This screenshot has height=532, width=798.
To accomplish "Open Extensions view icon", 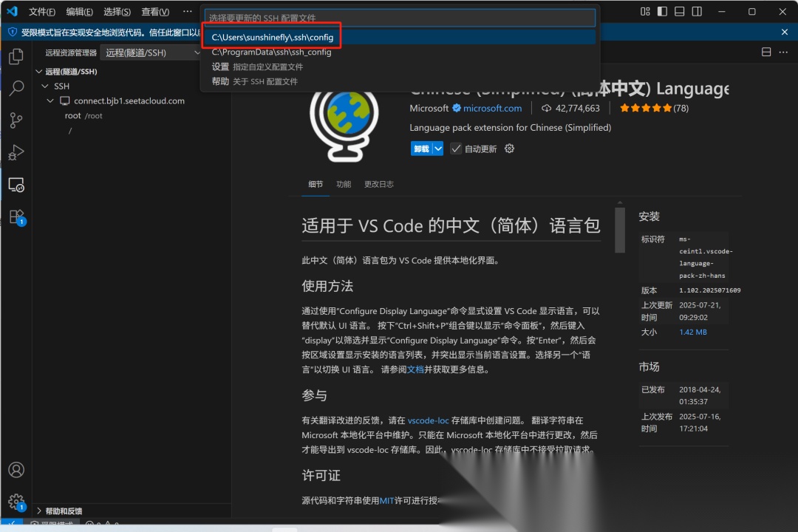I will click(x=16, y=217).
